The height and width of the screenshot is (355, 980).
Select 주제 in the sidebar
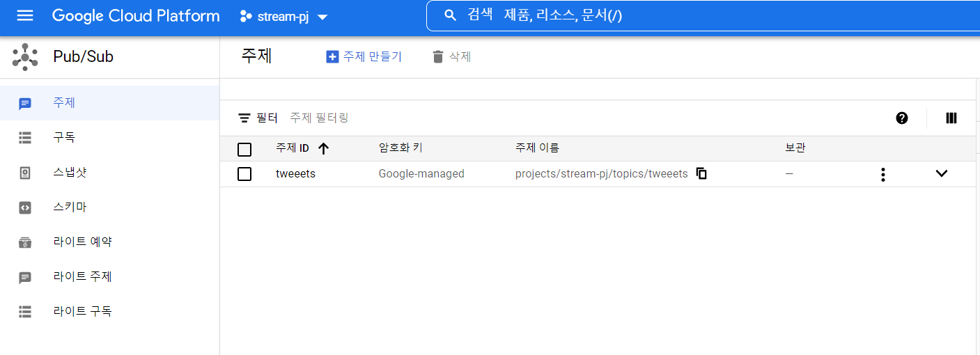(x=110, y=103)
